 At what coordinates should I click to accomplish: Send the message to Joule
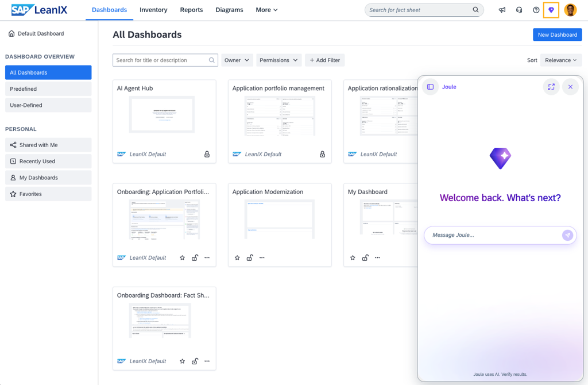click(x=567, y=235)
